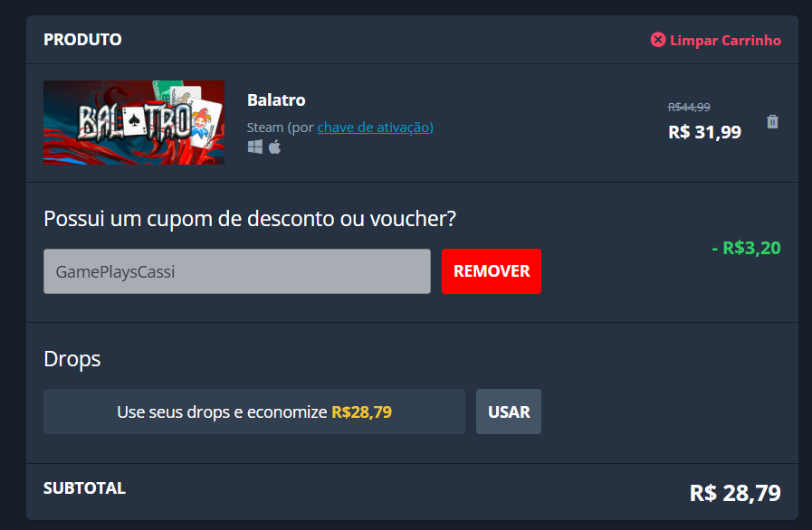Click the Drops section heading
This screenshot has height=530, width=812.
click(x=72, y=359)
